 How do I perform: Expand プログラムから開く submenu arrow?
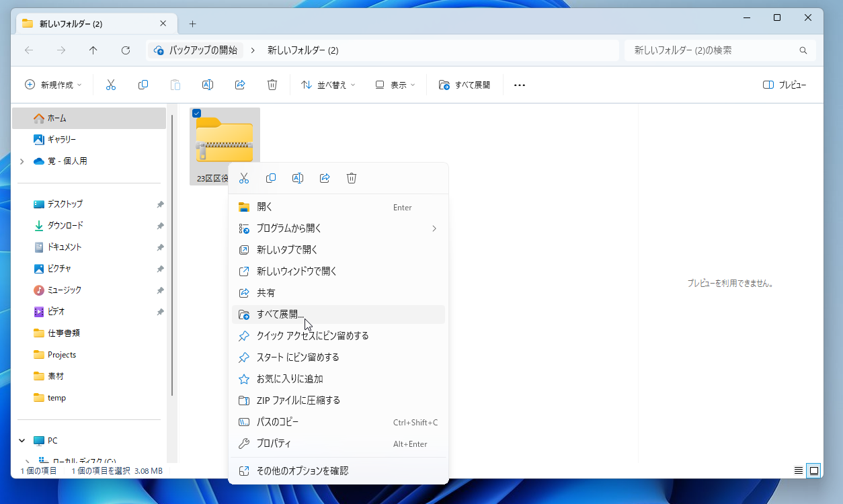tap(434, 228)
